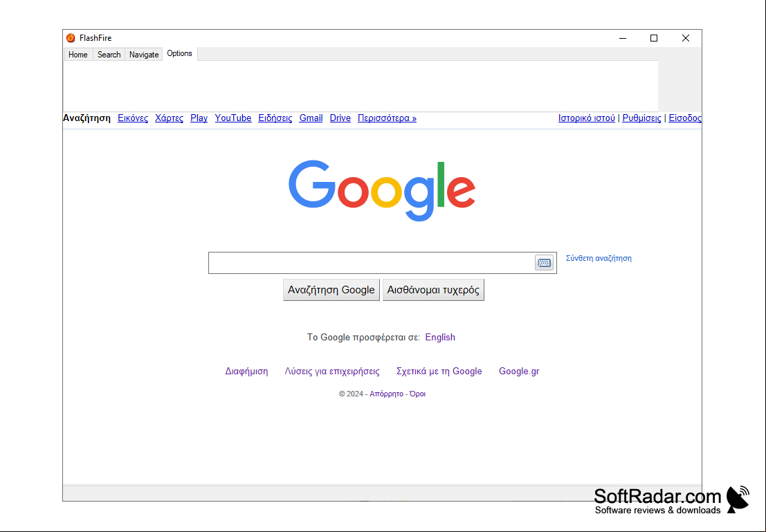Click the FlashFire flame app icon
The height and width of the screenshot is (532, 766).
(x=71, y=38)
